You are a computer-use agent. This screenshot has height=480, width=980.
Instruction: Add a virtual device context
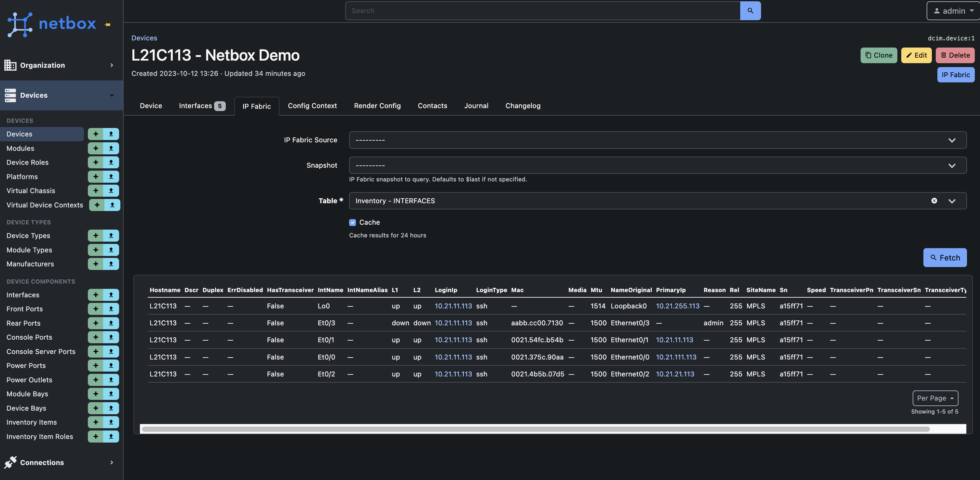(97, 205)
